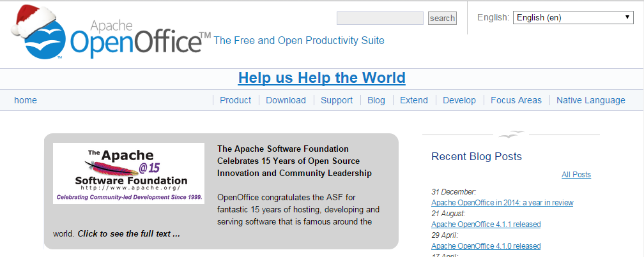This screenshot has height=257, width=644.
Task: Open the Blog menu
Action: coord(376,100)
